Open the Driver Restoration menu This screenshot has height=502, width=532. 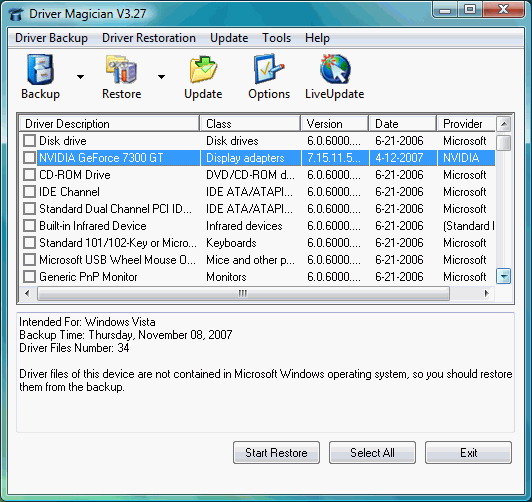[149, 38]
